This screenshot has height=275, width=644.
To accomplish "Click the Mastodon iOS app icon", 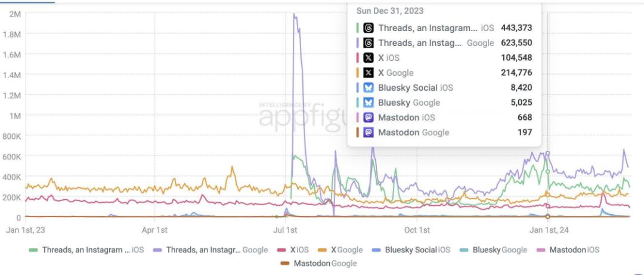I will pyautogui.click(x=369, y=118).
